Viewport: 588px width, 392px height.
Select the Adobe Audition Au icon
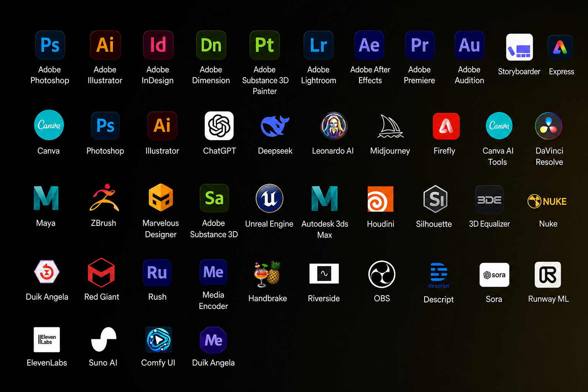point(470,45)
